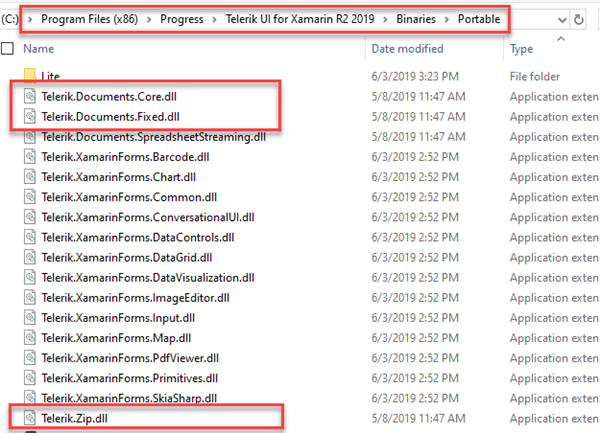Click the Telerik.XamarinForms.DataGrid.dll file icon
The height and width of the screenshot is (433, 600).
(x=30, y=257)
